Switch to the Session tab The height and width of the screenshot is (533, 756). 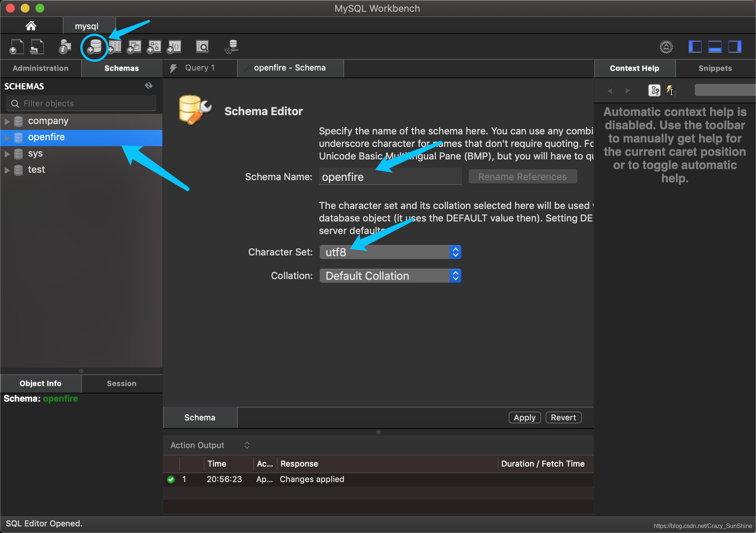point(122,384)
